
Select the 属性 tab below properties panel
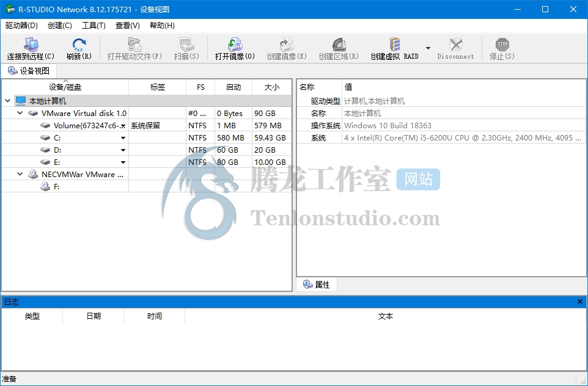(317, 285)
